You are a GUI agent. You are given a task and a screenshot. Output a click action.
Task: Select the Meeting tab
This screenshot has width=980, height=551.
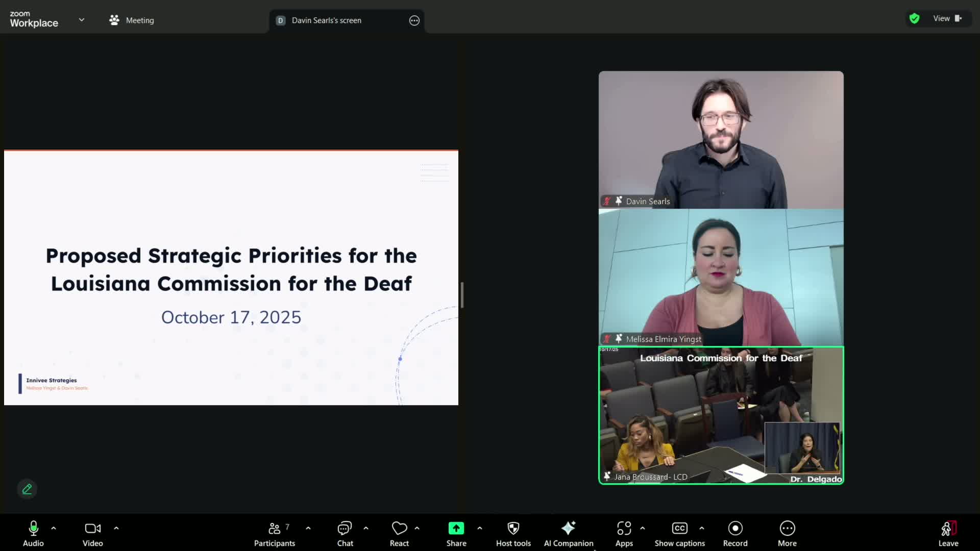click(132, 20)
